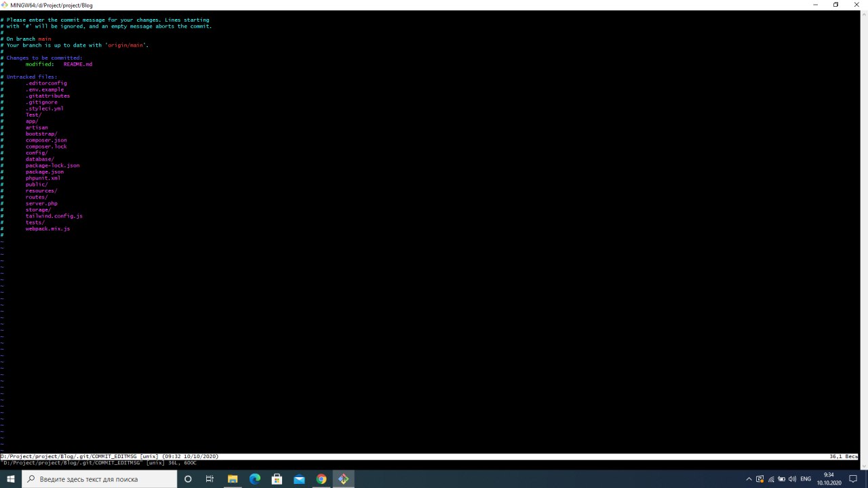Click the README.md modified file name
The width and height of the screenshot is (868, 488).
coord(78,64)
